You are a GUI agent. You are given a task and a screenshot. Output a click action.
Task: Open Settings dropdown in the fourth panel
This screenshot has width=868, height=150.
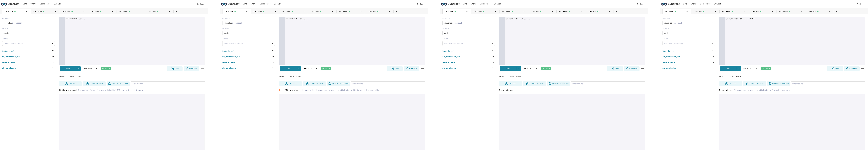point(861,4)
